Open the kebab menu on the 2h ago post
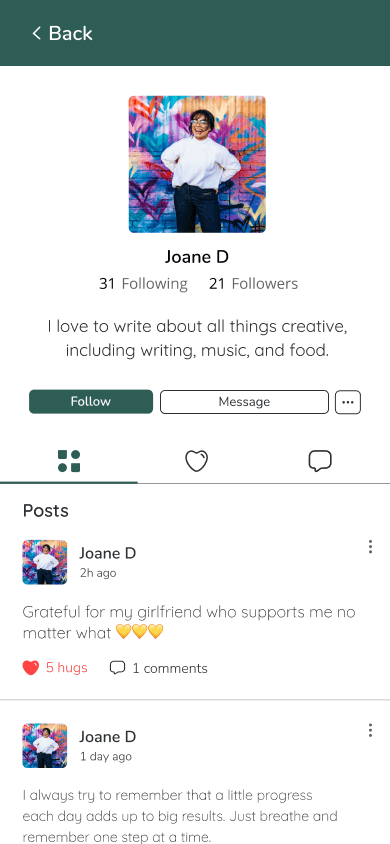 tap(370, 547)
